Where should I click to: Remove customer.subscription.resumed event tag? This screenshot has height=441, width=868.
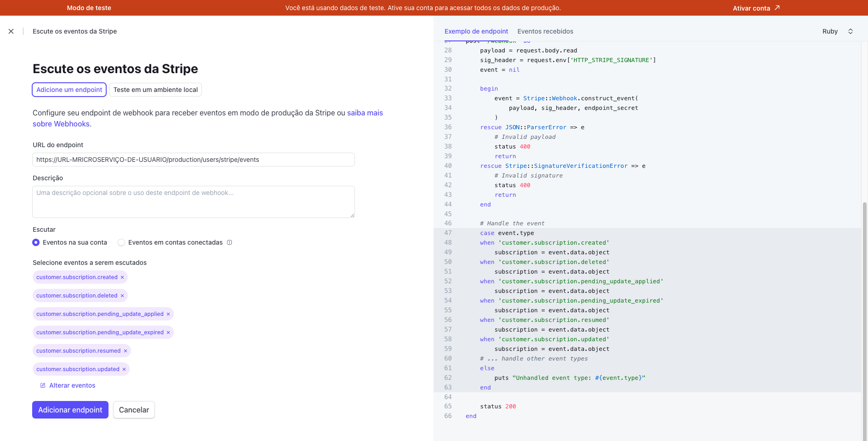126,351
